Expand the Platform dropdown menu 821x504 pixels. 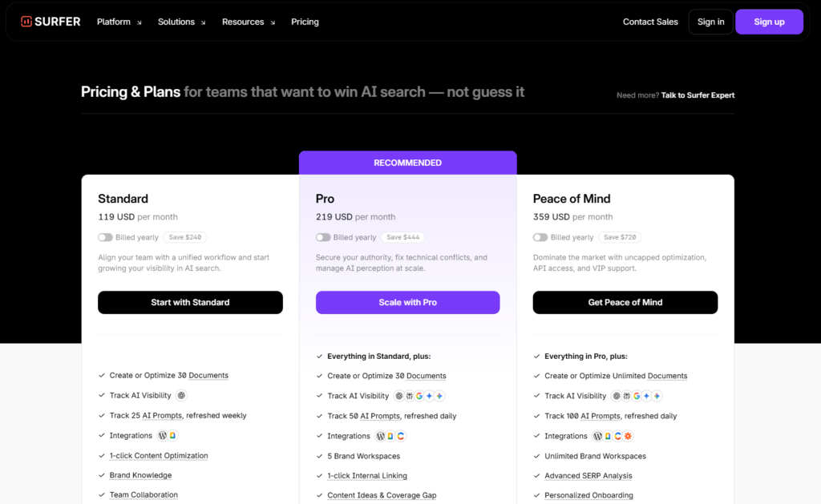119,22
